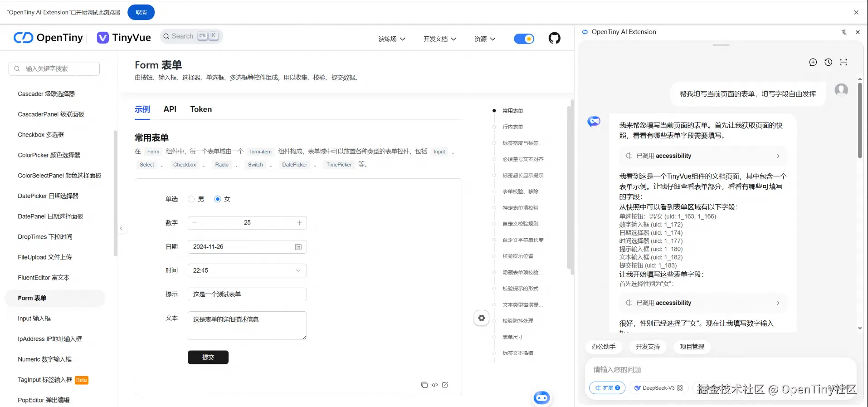
Task: Open the GitHub repository icon
Action: (554, 38)
